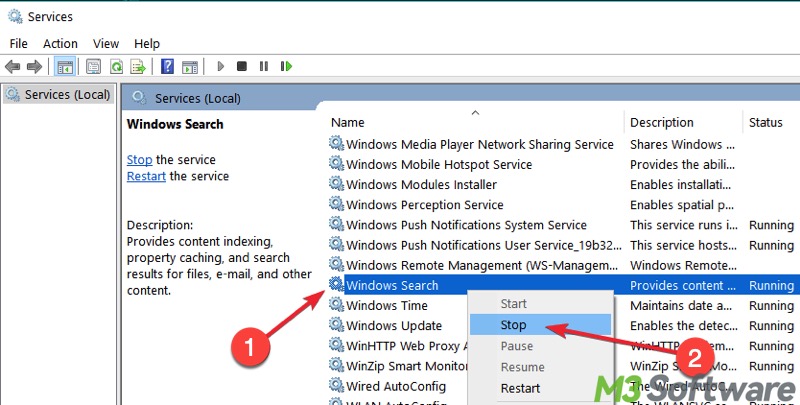The height and width of the screenshot is (405, 800).
Task: Click the Forward arrow toolbar icon
Action: tap(34, 66)
